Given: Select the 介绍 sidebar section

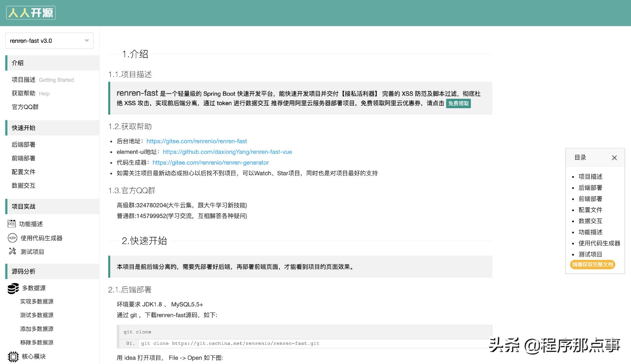Looking at the screenshot, I should (52, 63).
